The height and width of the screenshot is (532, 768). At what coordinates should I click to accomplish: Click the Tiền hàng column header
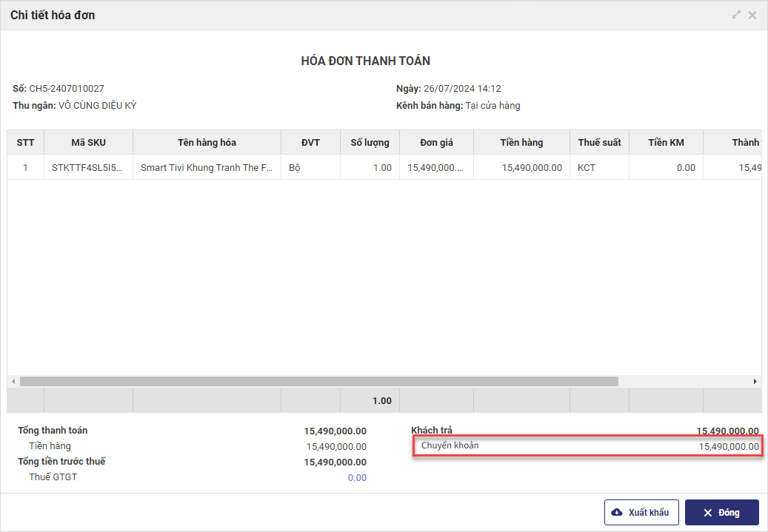click(521, 143)
